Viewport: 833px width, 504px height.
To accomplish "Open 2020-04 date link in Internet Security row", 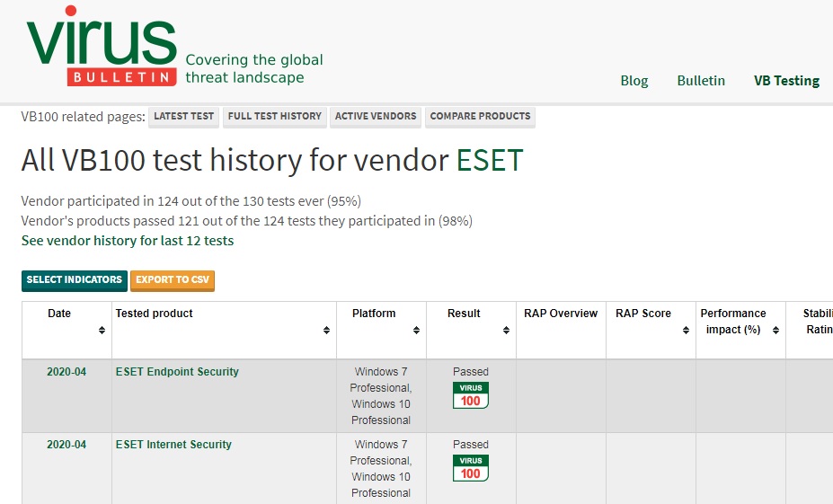I will [66, 445].
